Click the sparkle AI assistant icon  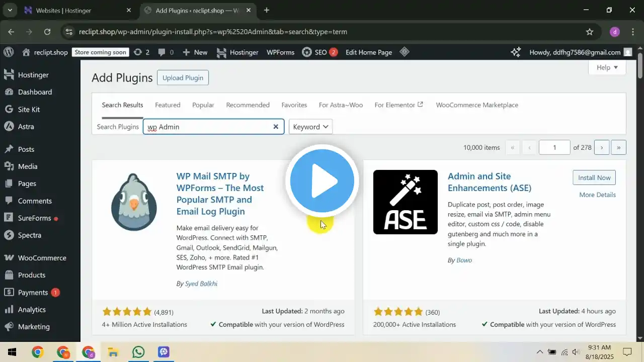tap(516, 52)
